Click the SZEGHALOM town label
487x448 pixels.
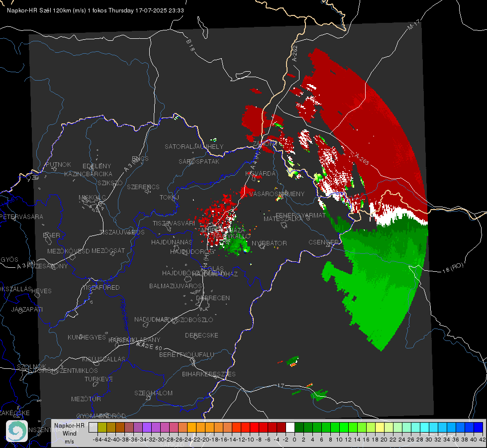click(x=153, y=393)
